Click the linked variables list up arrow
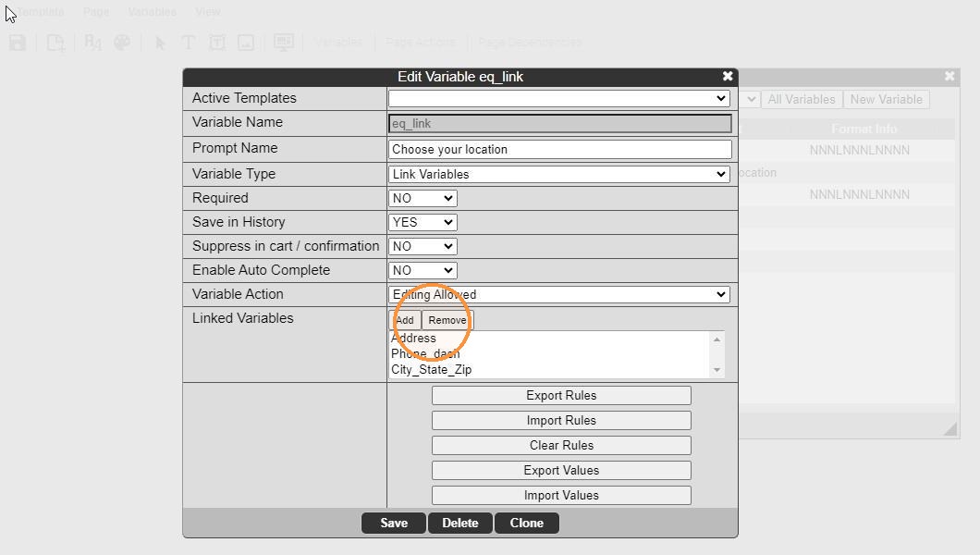Screen dimensions: 980x555 (717, 339)
